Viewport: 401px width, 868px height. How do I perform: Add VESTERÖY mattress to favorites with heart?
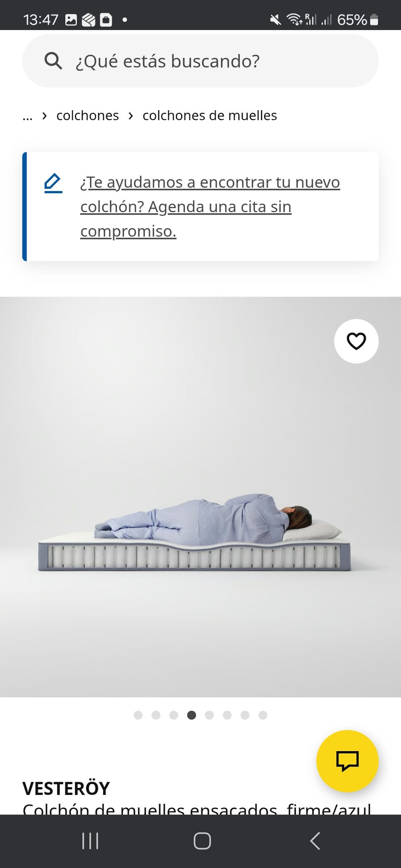point(356,341)
